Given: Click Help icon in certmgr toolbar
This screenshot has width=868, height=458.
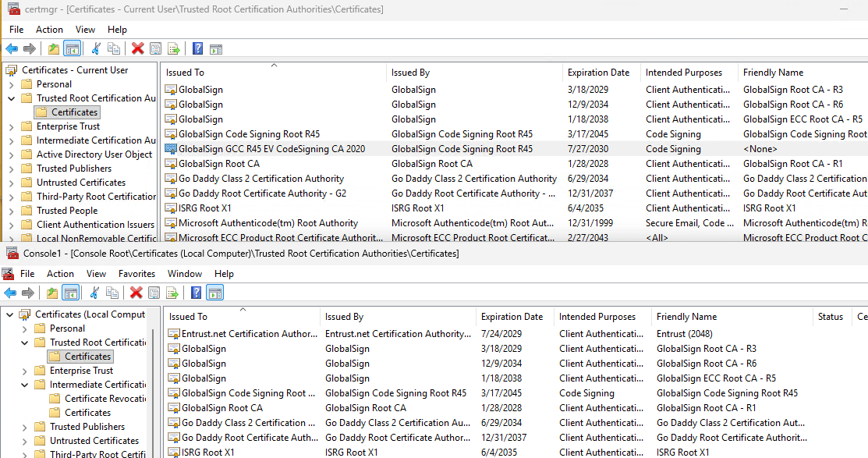Looking at the screenshot, I should [x=197, y=48].
